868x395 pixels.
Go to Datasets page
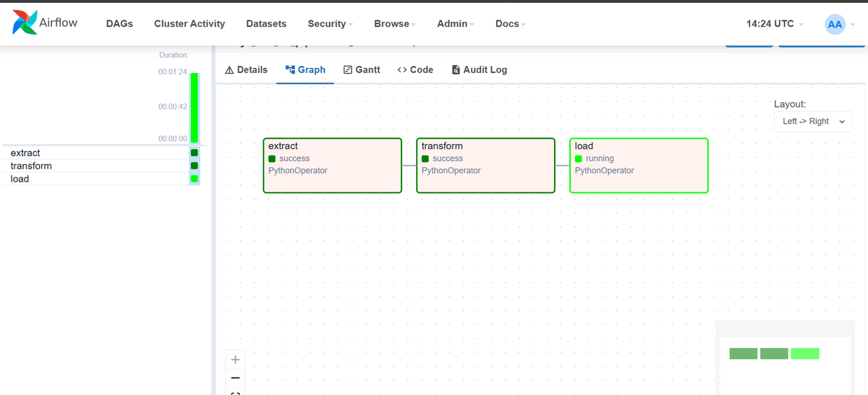point(266,24)
